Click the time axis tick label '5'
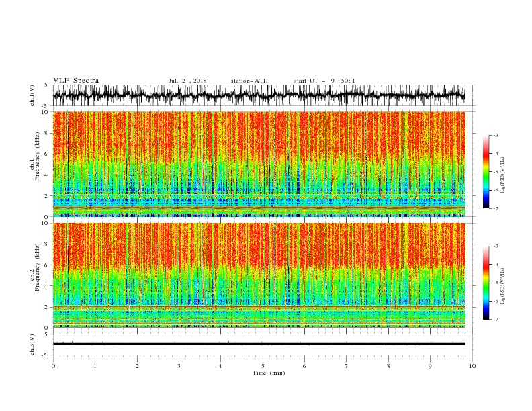The image size is (532, 411). coord(263,366)
